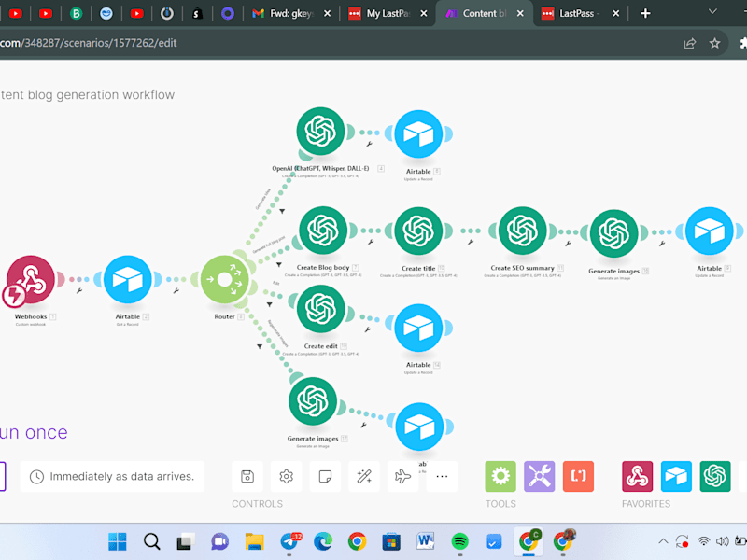Image resolution: width=747 pixels, height=560 pixels.
Task: Open filter on route to bottom Generate images
Action: click(x=260, y=346)
